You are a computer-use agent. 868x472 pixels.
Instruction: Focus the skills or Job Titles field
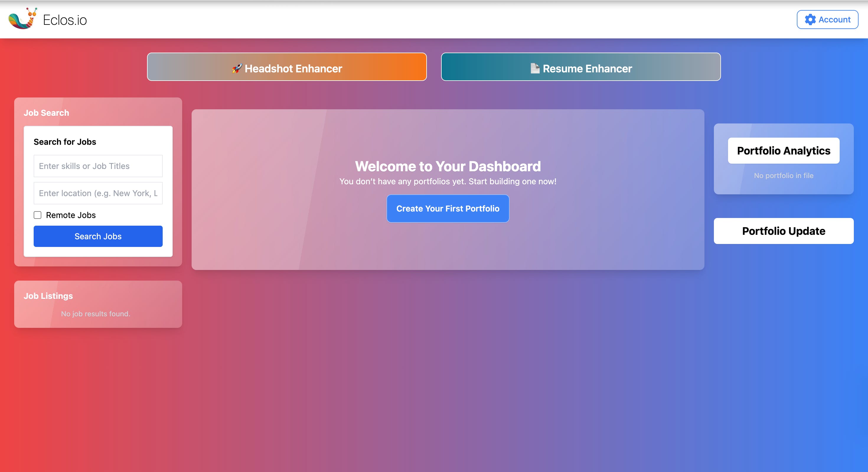tap(98, 166)
